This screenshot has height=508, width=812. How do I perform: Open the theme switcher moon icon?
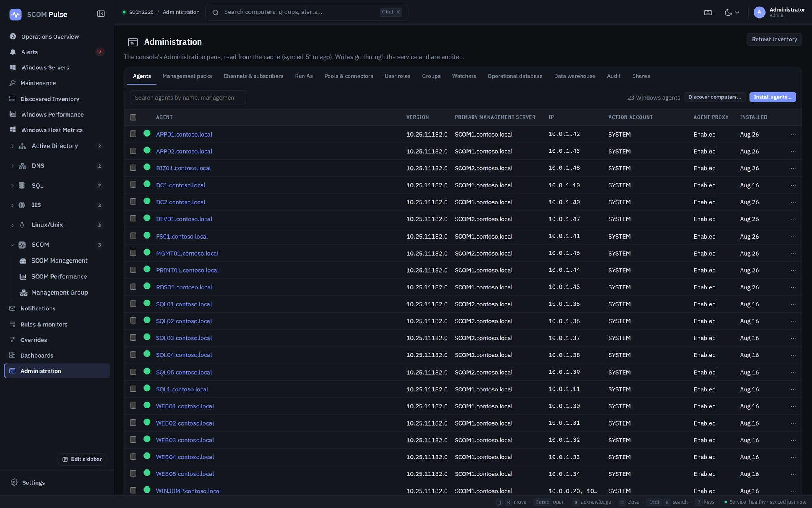tap(732, 13)
